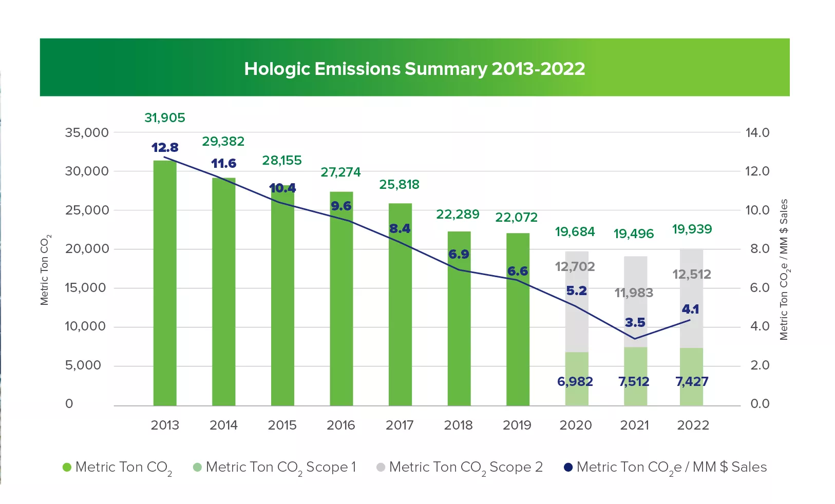Click the 6.9 intensity label
The height and width of the screenshot is (504, 835).
[x=459, y=255]
